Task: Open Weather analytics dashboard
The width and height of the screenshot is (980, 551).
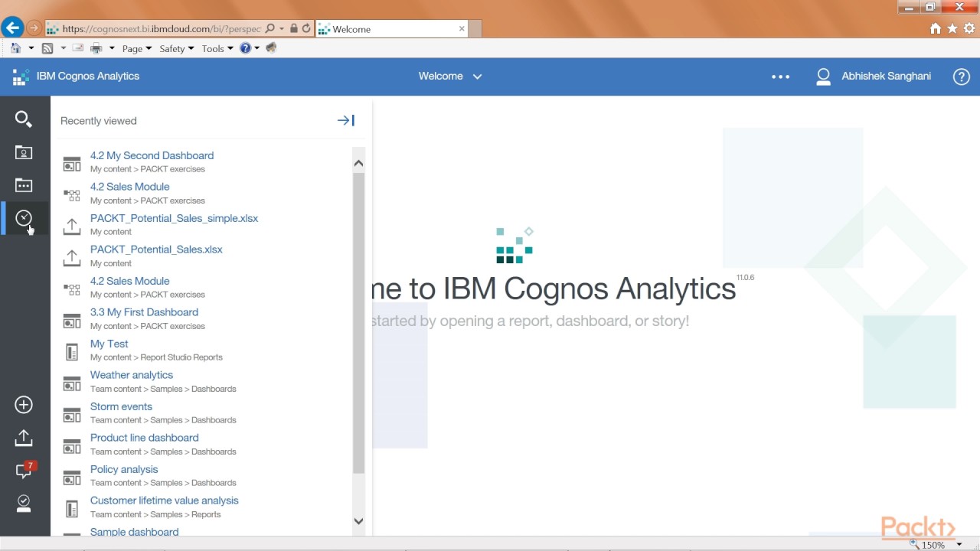Action: tap(132, 375)
